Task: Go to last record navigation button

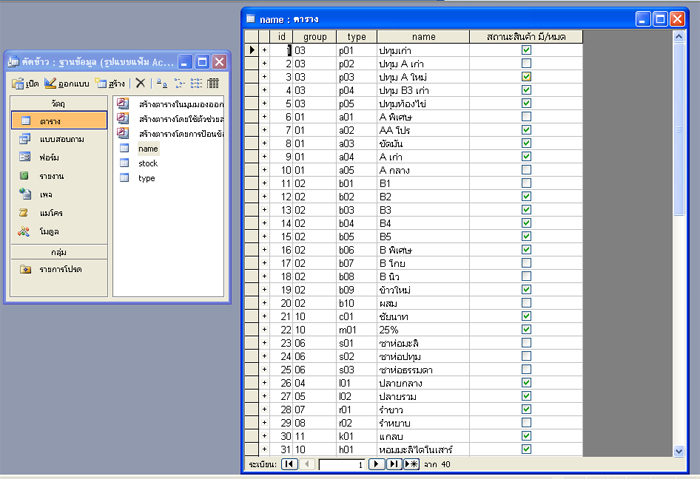Action: pyautogui.click(x=394, y=464)
